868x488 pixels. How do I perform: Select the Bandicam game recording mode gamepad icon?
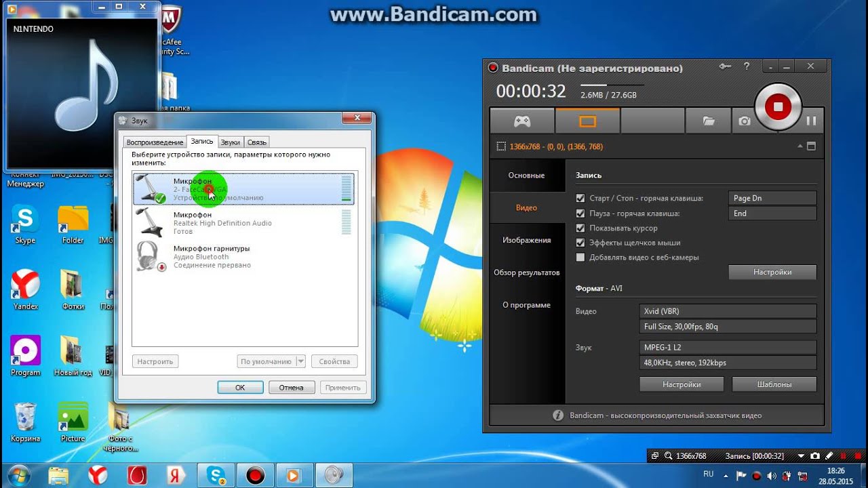point(521,121)
